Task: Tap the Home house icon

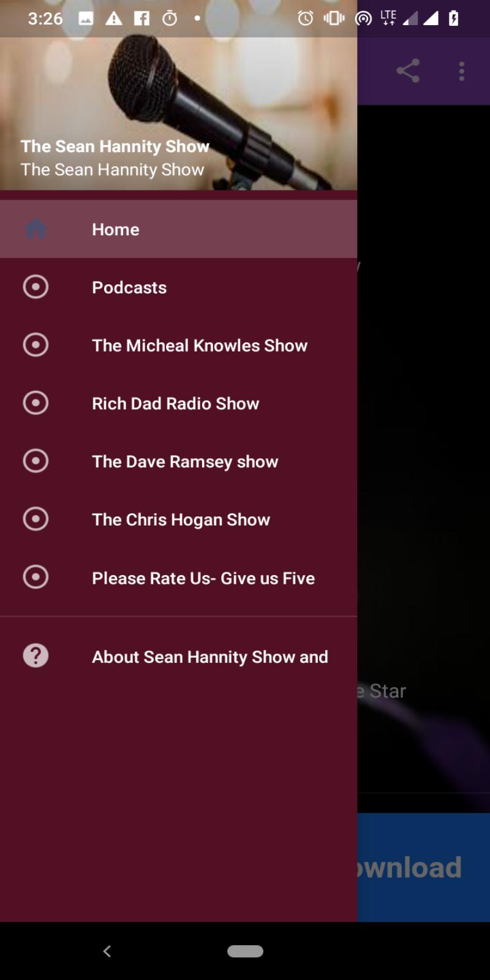Action: (36, 229)
